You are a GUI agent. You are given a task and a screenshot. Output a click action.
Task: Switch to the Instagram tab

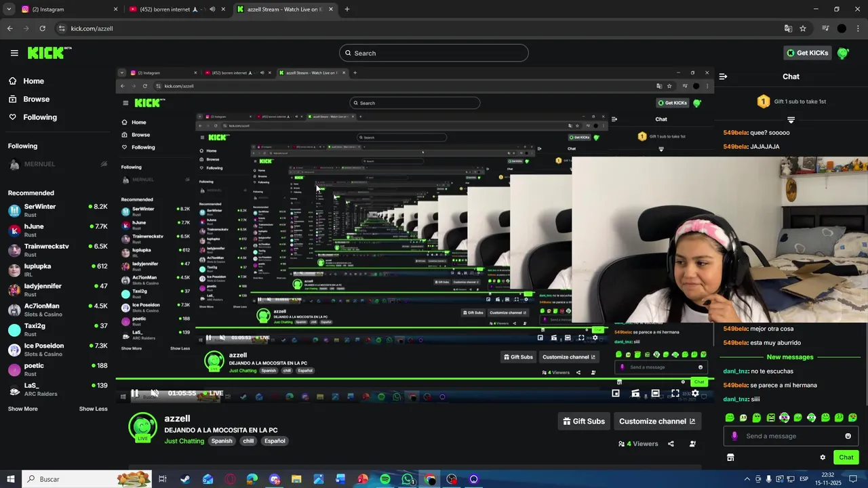(69, 9)
